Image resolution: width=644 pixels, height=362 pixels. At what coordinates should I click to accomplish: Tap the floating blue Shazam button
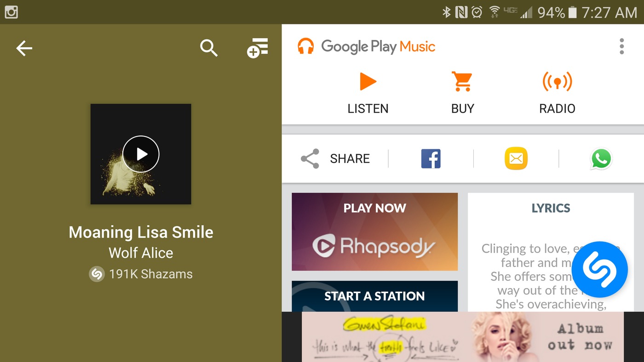pos(599,270)
